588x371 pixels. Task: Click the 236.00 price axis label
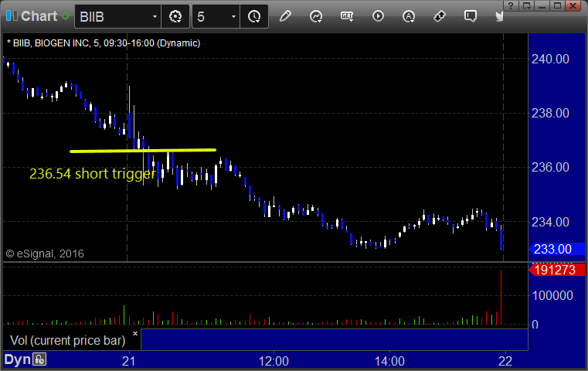click(x=550, y=167)
